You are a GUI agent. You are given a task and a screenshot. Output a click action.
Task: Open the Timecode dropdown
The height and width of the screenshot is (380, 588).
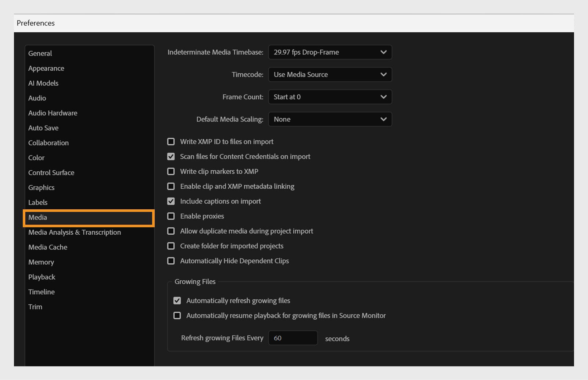[330, 74]
